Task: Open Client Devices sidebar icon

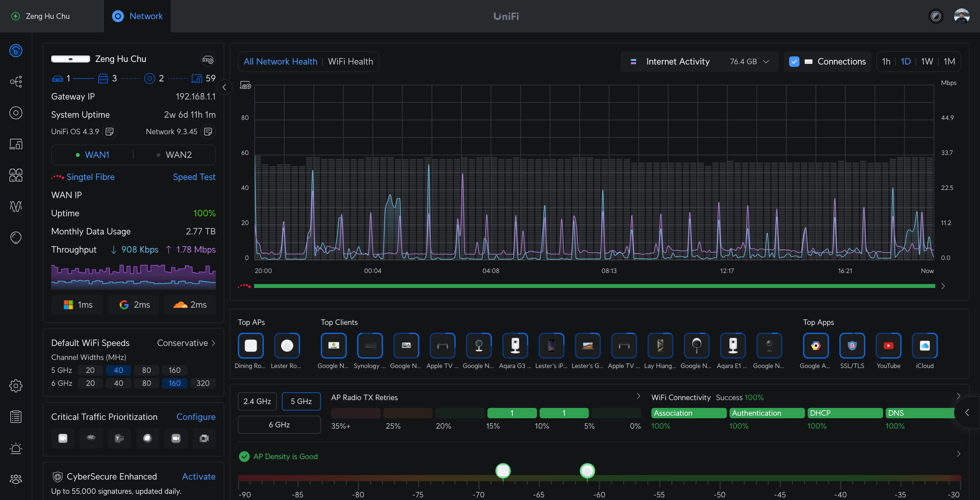Action: [x=16, y=144]
